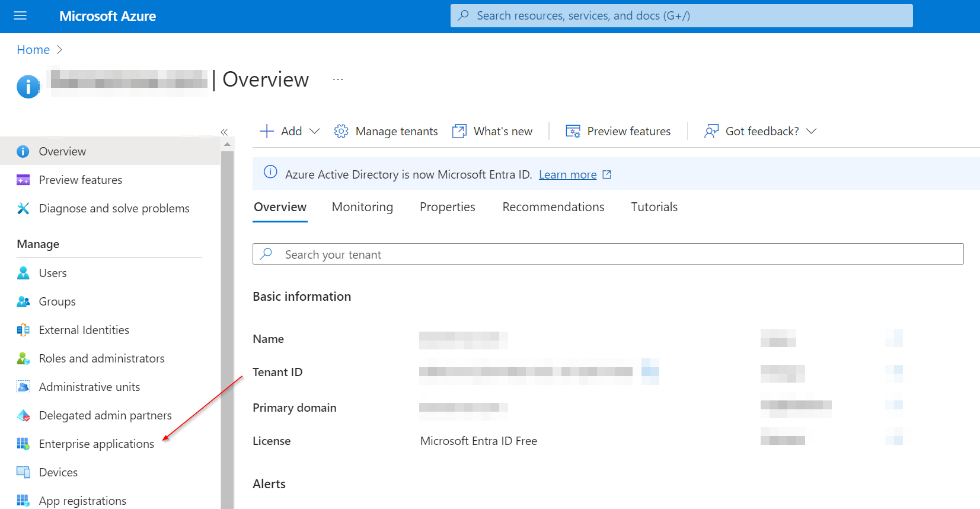Click the Administrative units icon

pos(23,387)
